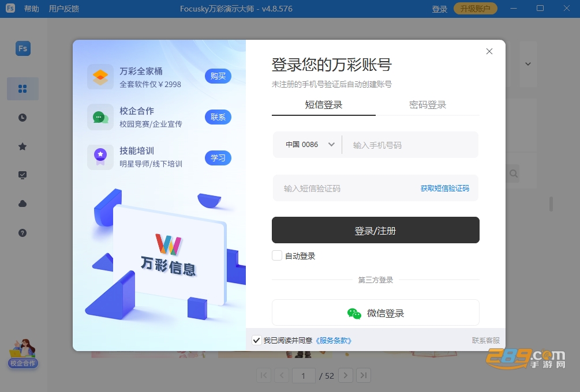
Task: Click the Fs logo icon in sidebar
Action: pos(23,48)
